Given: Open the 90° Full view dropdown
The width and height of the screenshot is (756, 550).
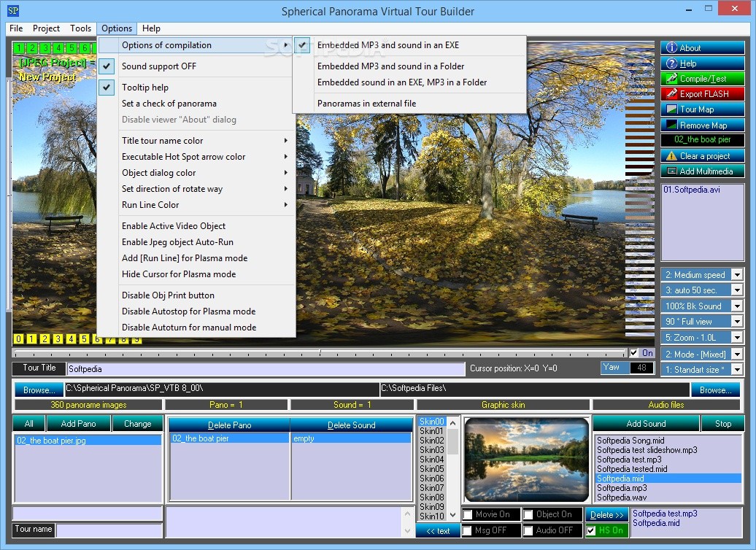Looking at the screenshot, I should 737,322.
